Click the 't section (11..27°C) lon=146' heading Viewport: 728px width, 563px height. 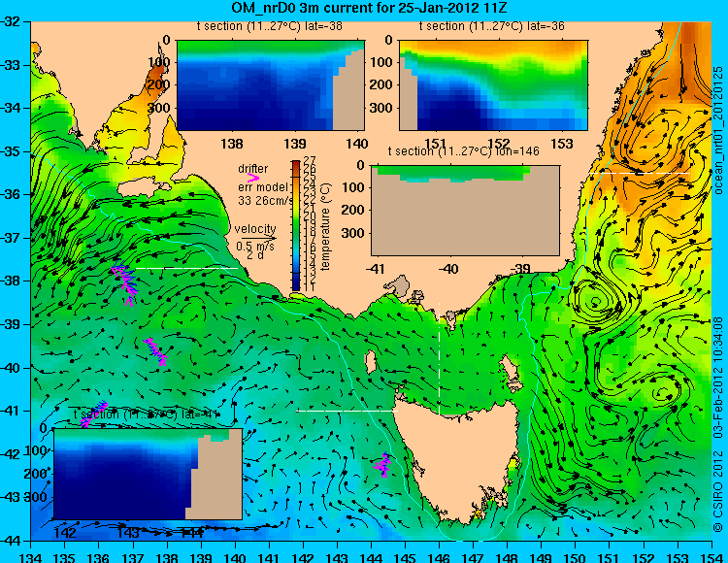pos(463,151)
